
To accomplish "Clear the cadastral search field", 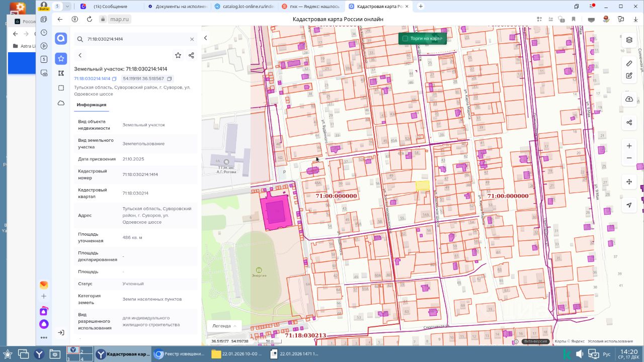I will point(192,39).
